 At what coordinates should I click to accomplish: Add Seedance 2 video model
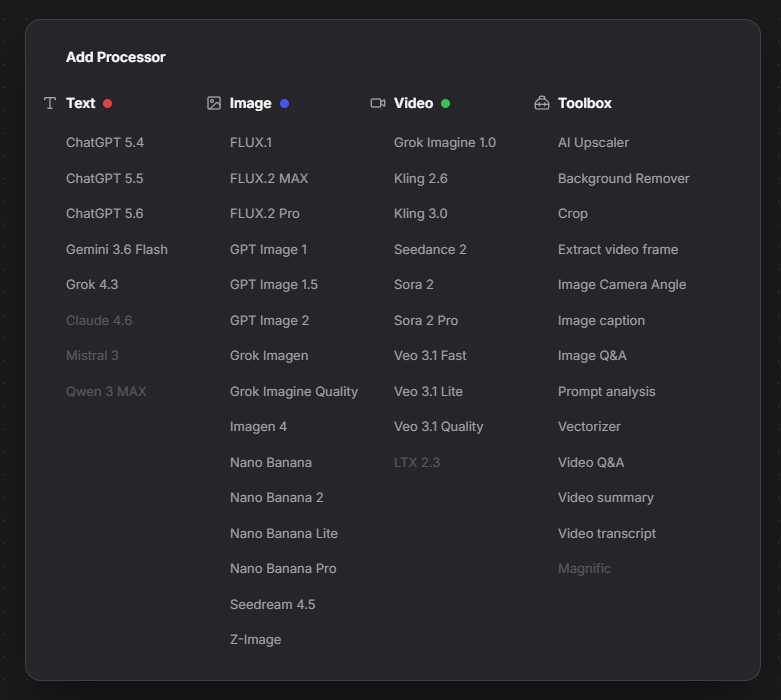point(430,249)
